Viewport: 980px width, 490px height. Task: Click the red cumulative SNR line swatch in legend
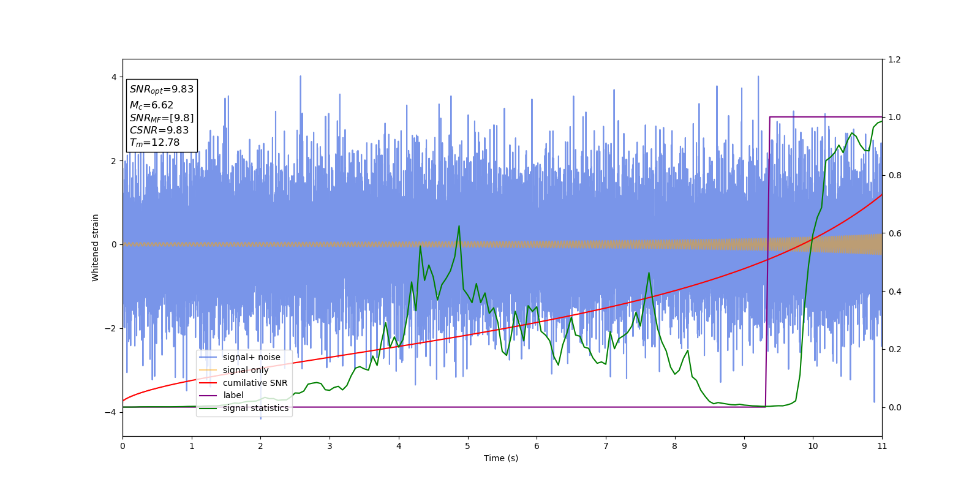(x=209, y=383)
